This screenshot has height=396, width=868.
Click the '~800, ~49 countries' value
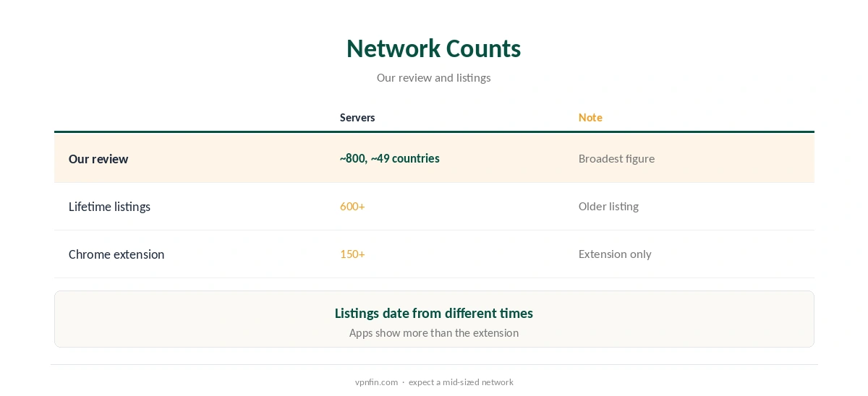click(x=390, y=158)
